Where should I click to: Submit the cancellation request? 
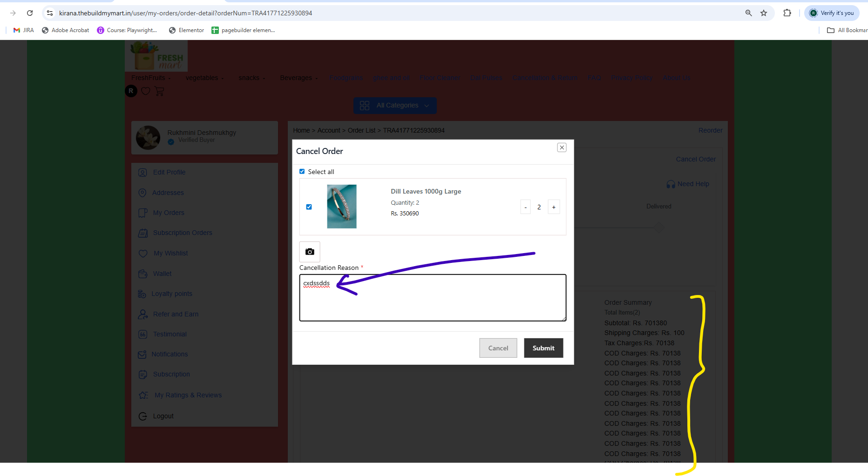(543, 348)
